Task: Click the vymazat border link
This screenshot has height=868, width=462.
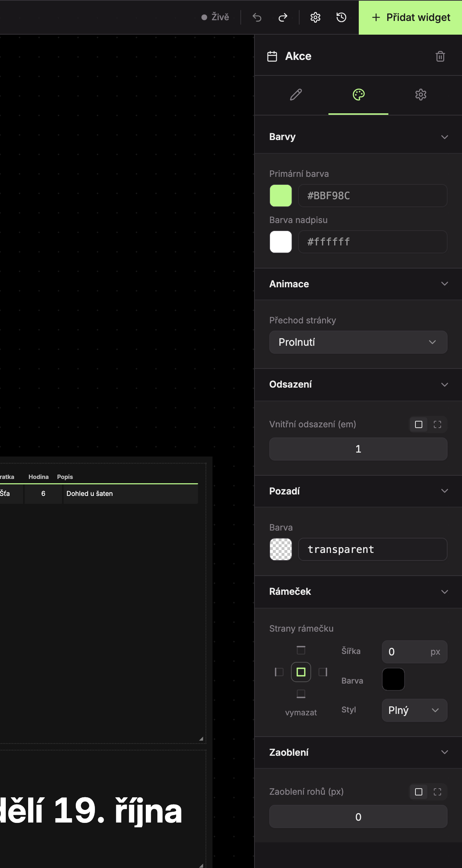Action: (301, 712)
